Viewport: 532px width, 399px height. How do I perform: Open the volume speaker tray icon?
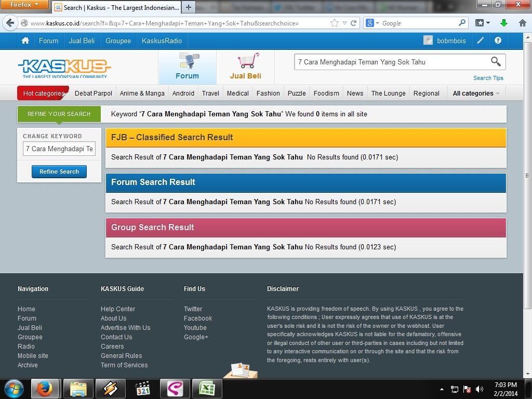point(479,389)
